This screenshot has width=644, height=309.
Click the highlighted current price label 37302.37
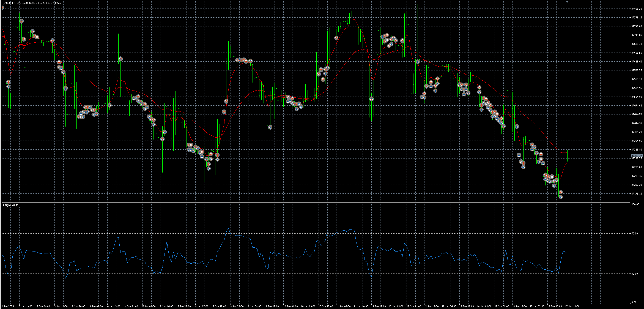pyautogui.click(x=637, y=156)
